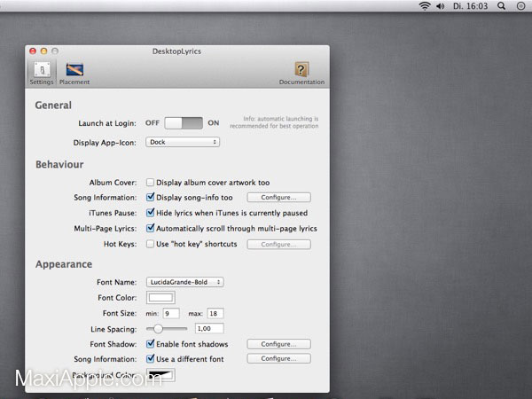
Task: Click Configure next to Enable font shadows
Action: pos(278,344)
